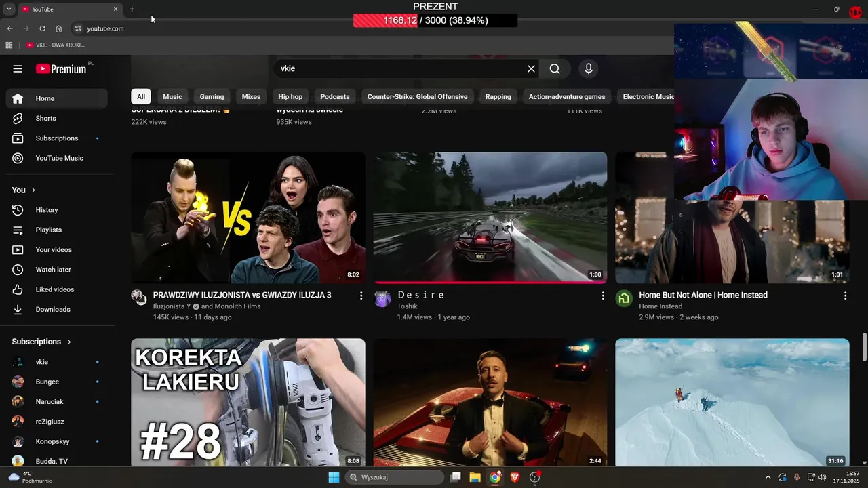868x488 pixels.
Task: Click the browser address bar youtube.com
Action: tap(105, 28)
